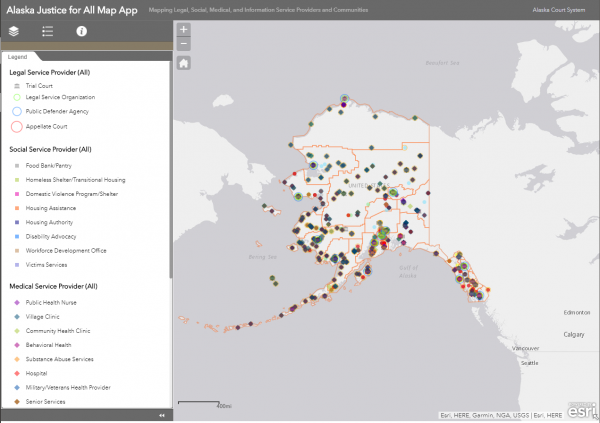Open the layer list stack icon
The image size is (600, 423).
pos(14,32)
